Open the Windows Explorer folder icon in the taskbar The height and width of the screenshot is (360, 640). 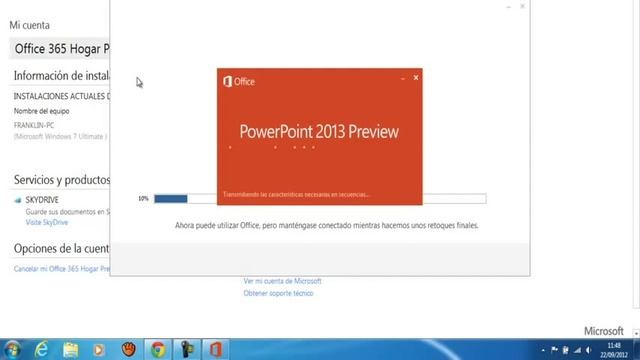pos(70,350)
